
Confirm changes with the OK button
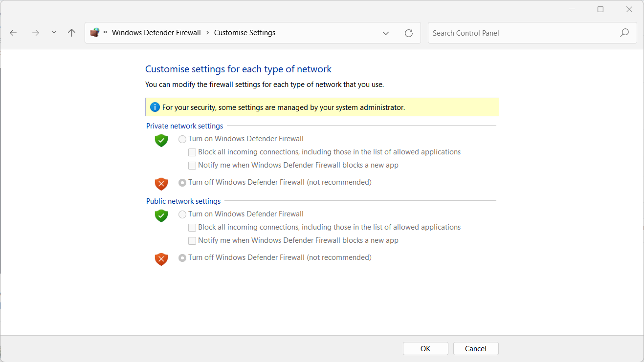click(x=425, y=348)
